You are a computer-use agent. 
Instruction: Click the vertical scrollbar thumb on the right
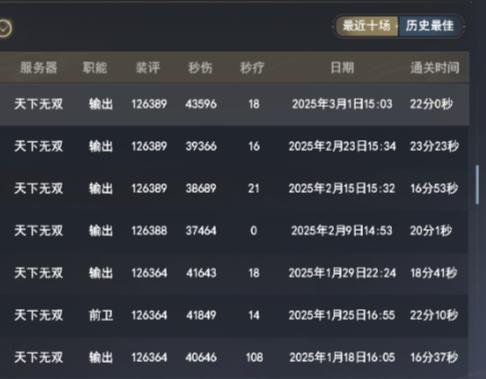point(477,184)
